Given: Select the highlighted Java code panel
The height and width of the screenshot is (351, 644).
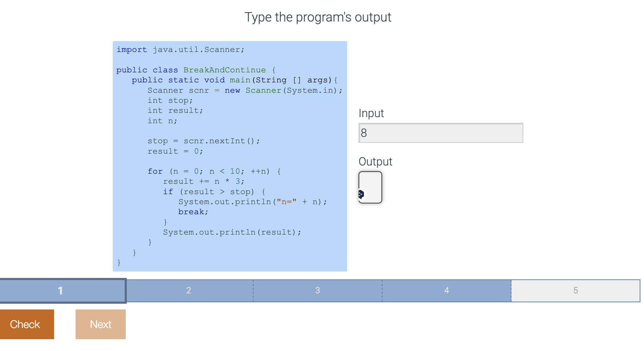Looking at the screenshot, I should 230,156.
